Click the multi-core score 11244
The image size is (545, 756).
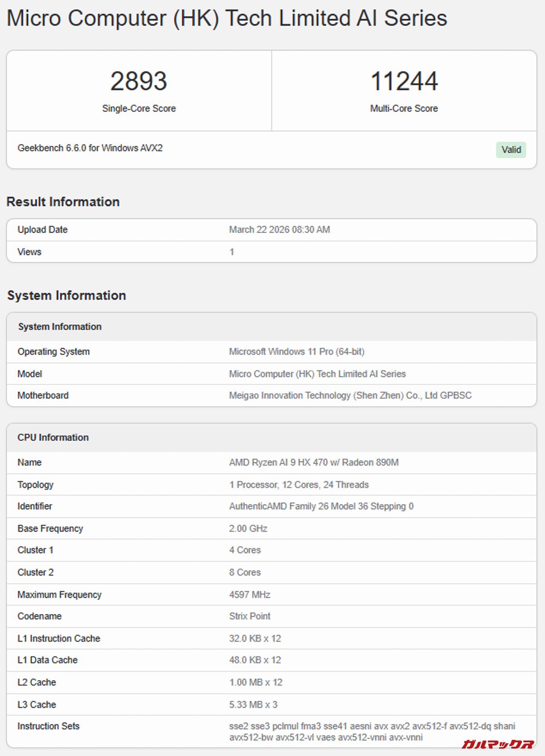click(404, 81)
